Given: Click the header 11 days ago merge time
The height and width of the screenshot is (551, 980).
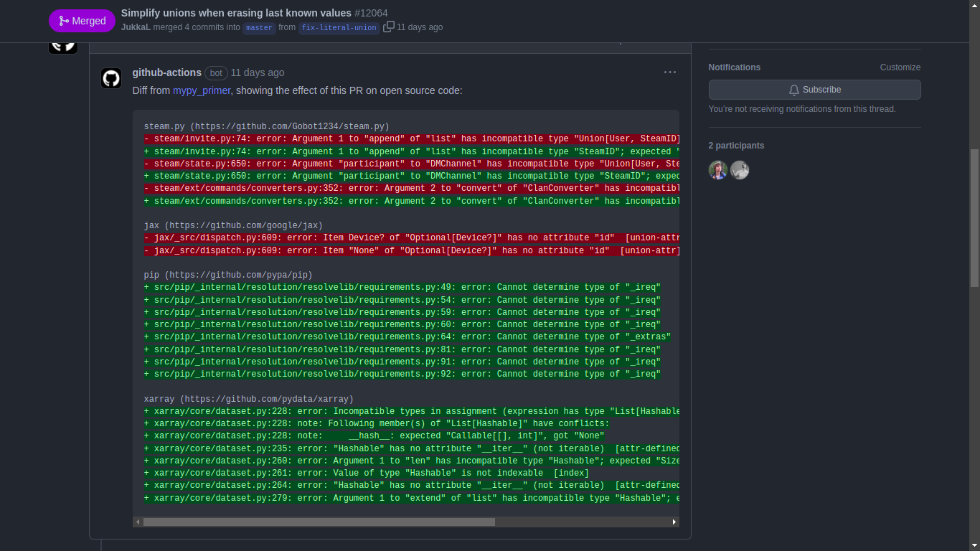Looking at the screenshot, I should pyautogui.click(x=420, y=27).
